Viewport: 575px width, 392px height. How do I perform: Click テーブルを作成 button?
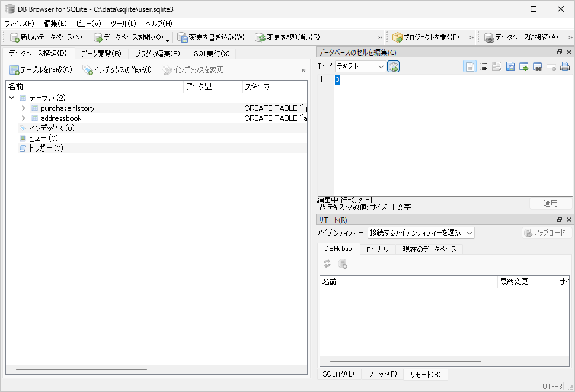coord(41,70)
